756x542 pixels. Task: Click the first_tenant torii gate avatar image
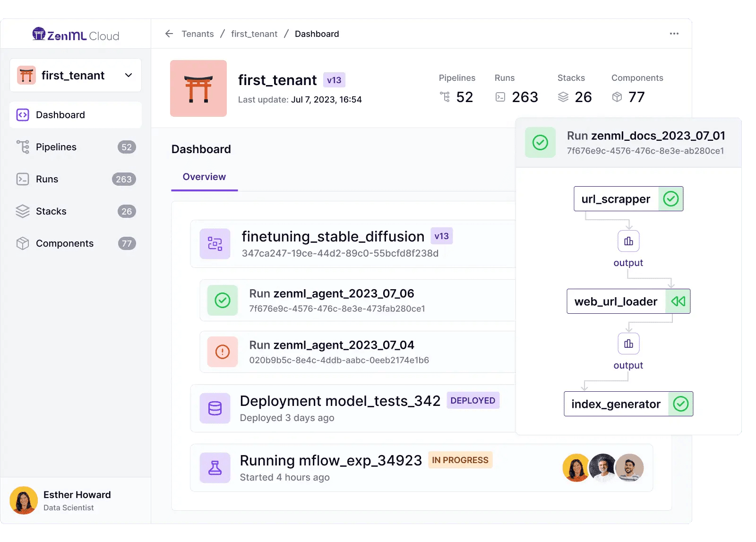click(x=198, y=88)
